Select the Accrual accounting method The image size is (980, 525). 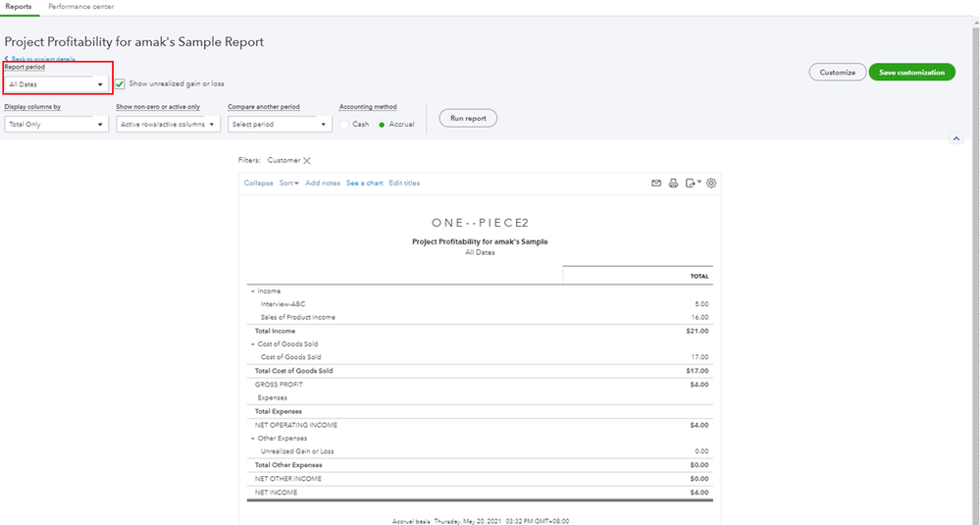(x=382, y=125)
